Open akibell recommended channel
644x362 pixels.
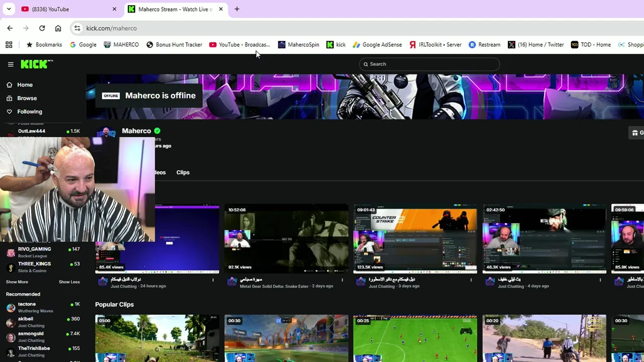pos(43,322)
